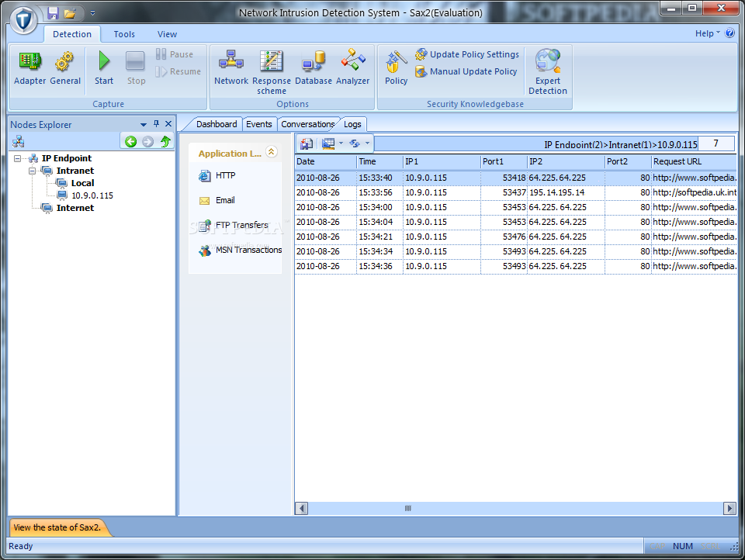This screenshot has height=560, width=745.
Task: Open the dropdown arrow next to display columns icon
Action: [341, 143]
